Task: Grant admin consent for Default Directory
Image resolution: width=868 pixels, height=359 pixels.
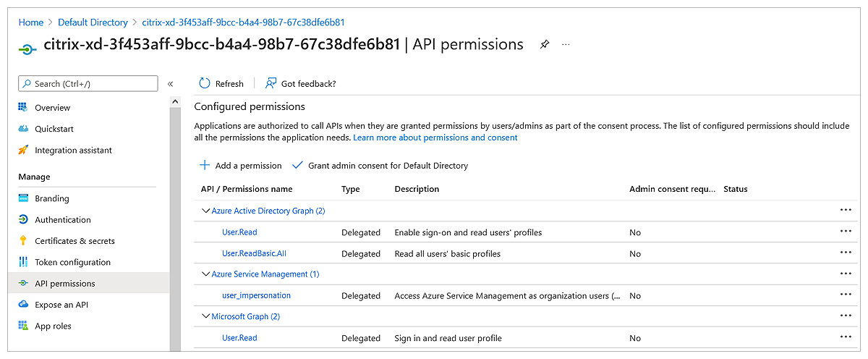Action: [x=380, y=166]
